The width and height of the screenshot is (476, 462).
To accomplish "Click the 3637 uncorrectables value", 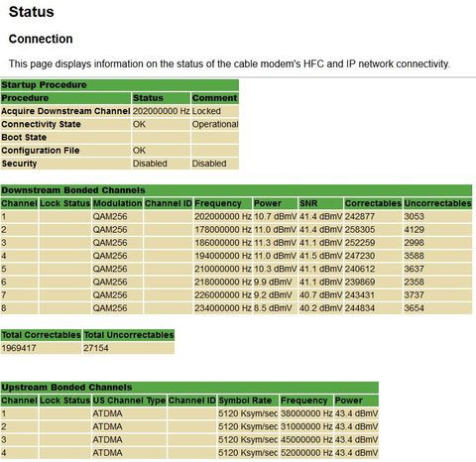I will click(414, 269).
